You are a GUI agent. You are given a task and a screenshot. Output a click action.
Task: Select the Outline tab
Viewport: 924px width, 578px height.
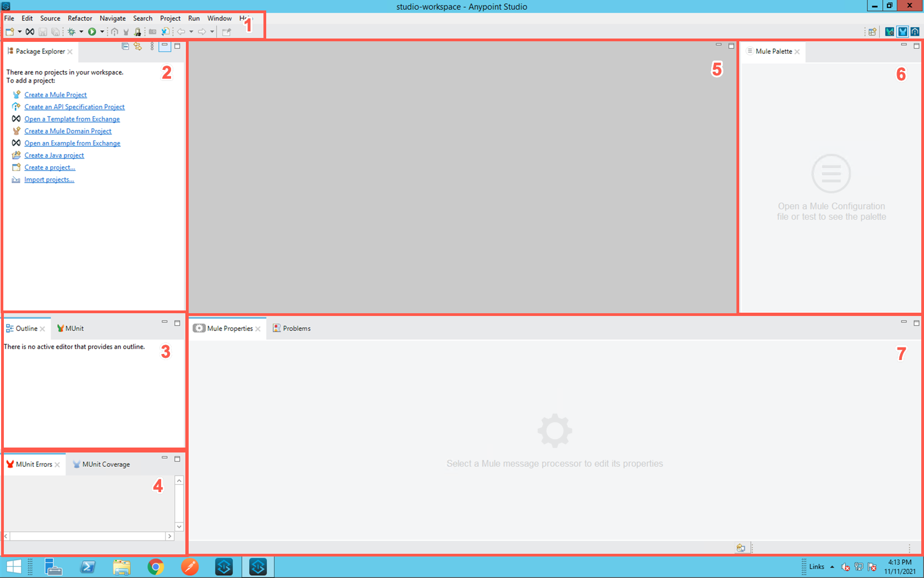coord(26,328)
